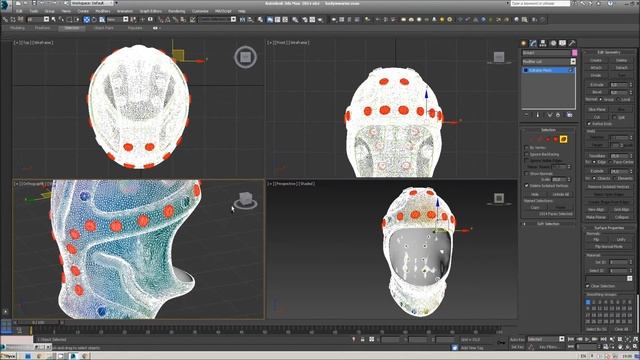This screenshot has width=640, height=360.
Task: Open the Rendering menu
Action: (176, 11)
